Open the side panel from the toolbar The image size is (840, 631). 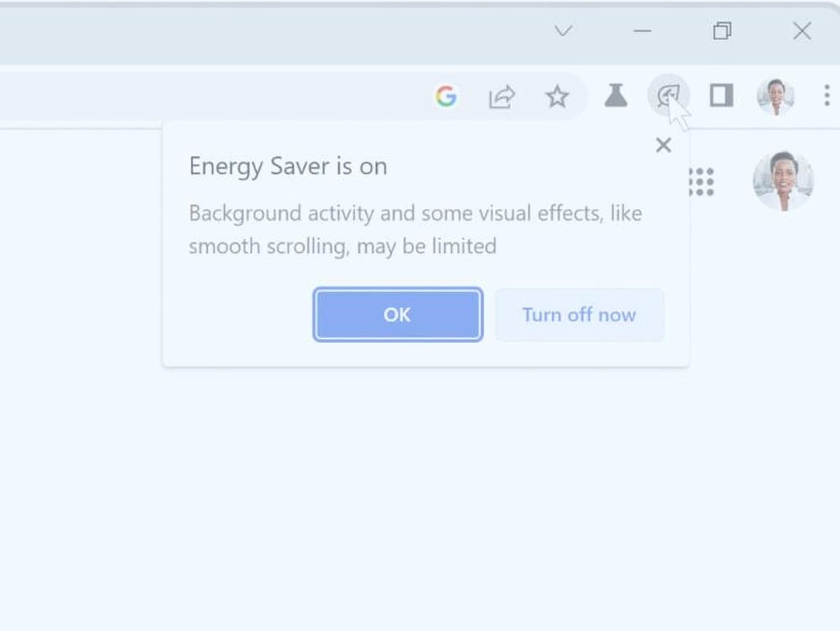[x=721, y=96]
